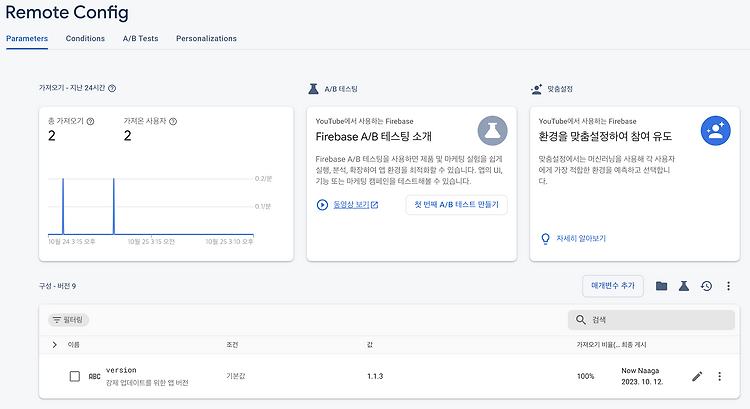This screenshot has width=750, height=409.
Task: Click the ABC string type icon
Action: pos(94,376)
